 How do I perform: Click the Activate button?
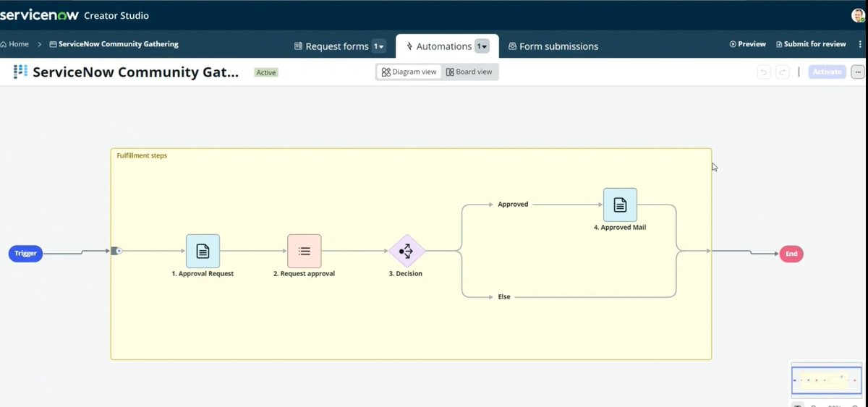pyautogui.click(x=827, y=72)
